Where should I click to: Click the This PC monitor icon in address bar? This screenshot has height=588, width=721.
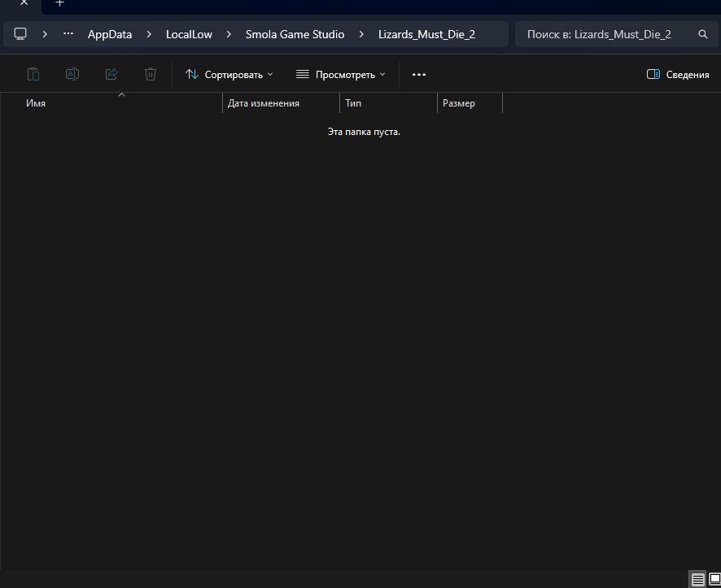click(21, 34)
